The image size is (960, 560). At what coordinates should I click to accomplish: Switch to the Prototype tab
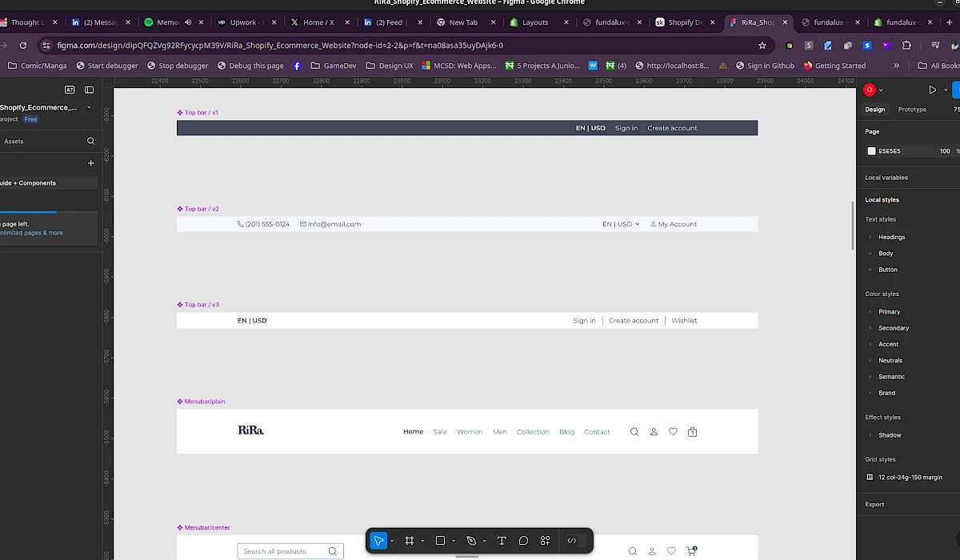click(x=912, y=109)
